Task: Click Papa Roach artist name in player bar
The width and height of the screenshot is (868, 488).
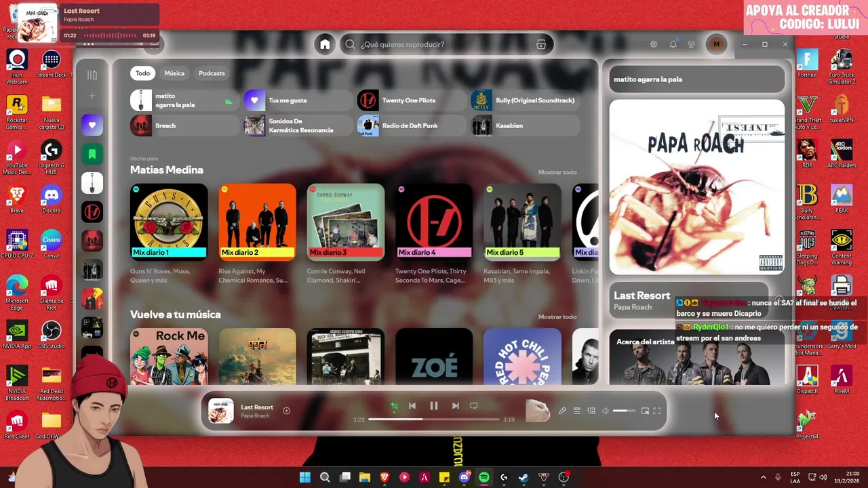Action: (255, 415)
